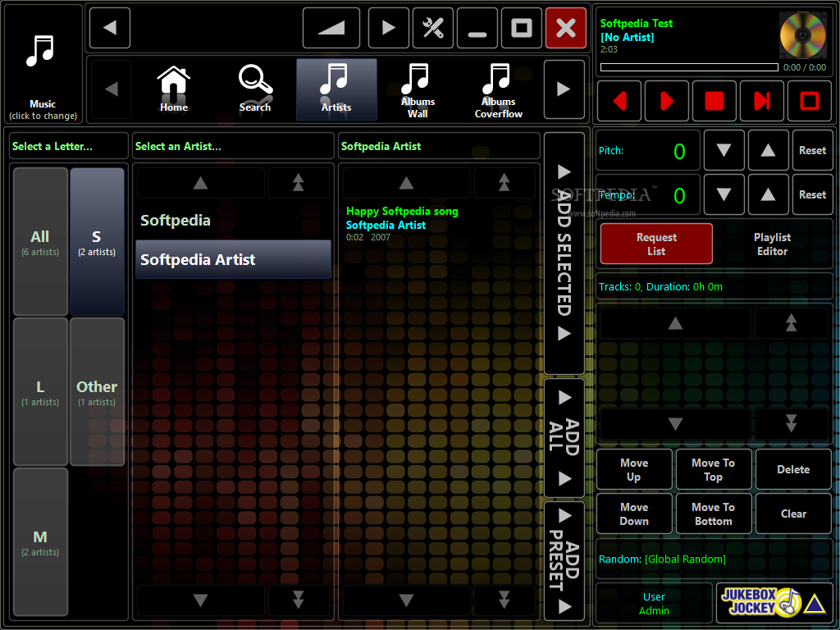Image resolution: width=840 pixels, height=630 pixels.
Task: Click the Move To Bottom button
Action: coord(714,514)
